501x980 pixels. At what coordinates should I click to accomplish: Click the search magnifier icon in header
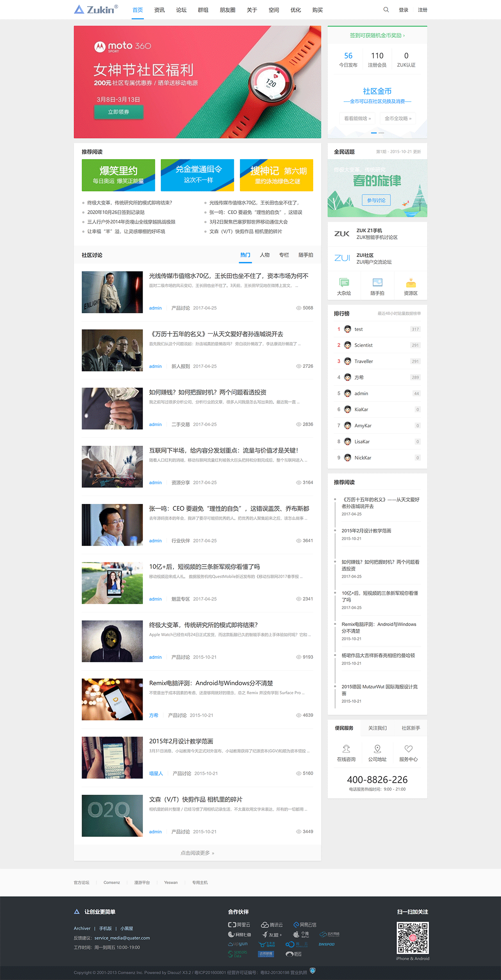[x=386, y=9]
